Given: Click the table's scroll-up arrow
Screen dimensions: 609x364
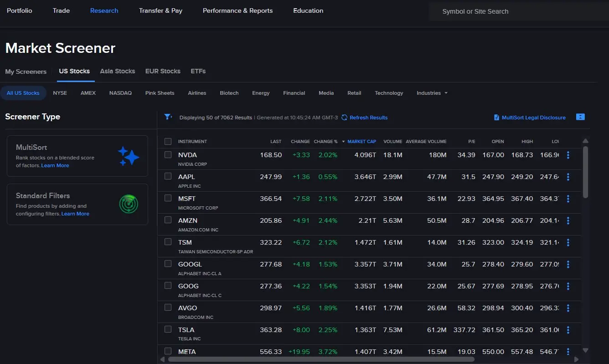Looking at the screenshot, I should 586,141.
